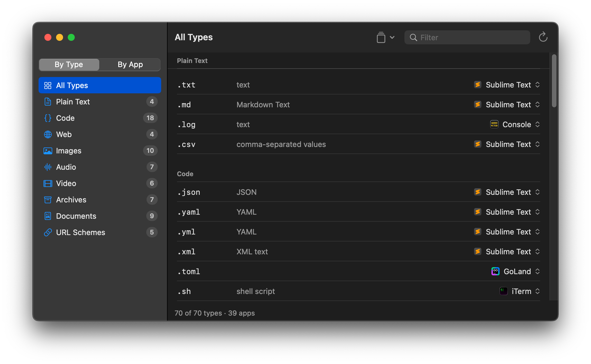Click the refresh arrow icon
The width and height of the screenshot is (591, 364).
[543, 37]
